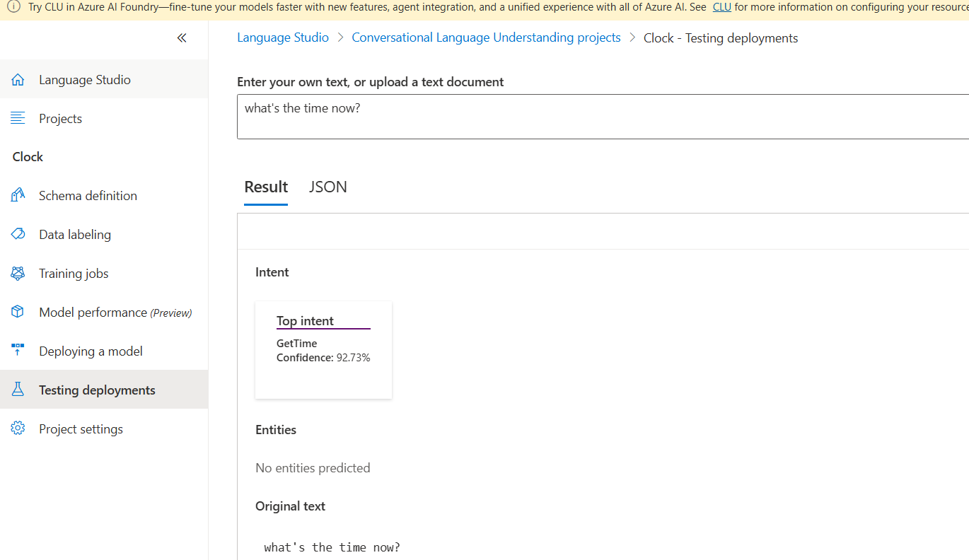Screen dimensions: 969x560
Task: Click 'Enter your own text' label
Action: (371, 82)
